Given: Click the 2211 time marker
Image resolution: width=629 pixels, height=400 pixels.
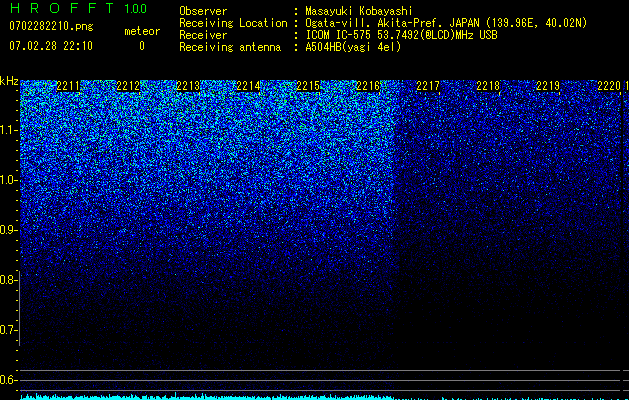Looking at the screenshot, I should pyautogui.click(x=68, y=86).
